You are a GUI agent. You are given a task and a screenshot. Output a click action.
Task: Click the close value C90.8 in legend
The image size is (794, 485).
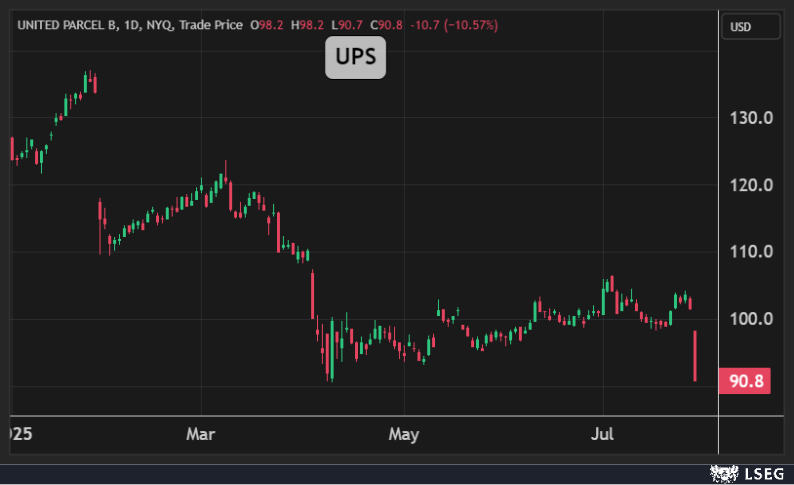pos(386,24)
